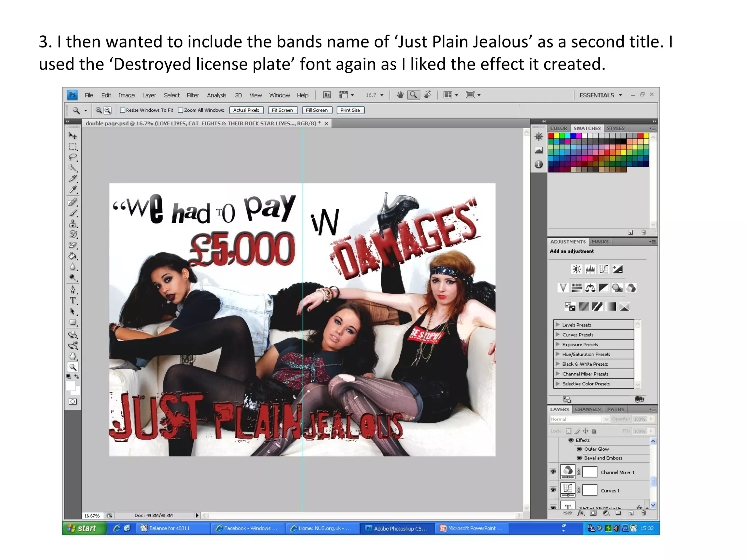Click the foreground color box
This screenshot has height=560, width=747.
(70, 386)
